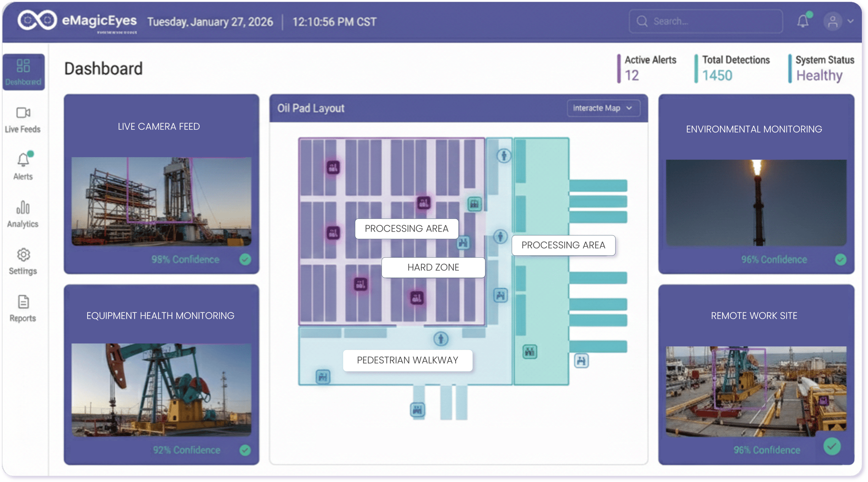Click inside the Search field

[705, 21]
